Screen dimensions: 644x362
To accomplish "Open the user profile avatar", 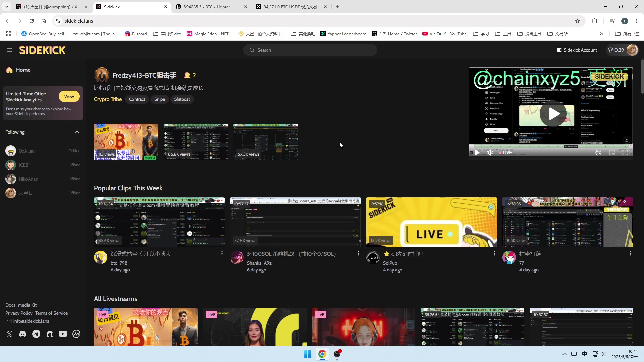I will [632, 50].
